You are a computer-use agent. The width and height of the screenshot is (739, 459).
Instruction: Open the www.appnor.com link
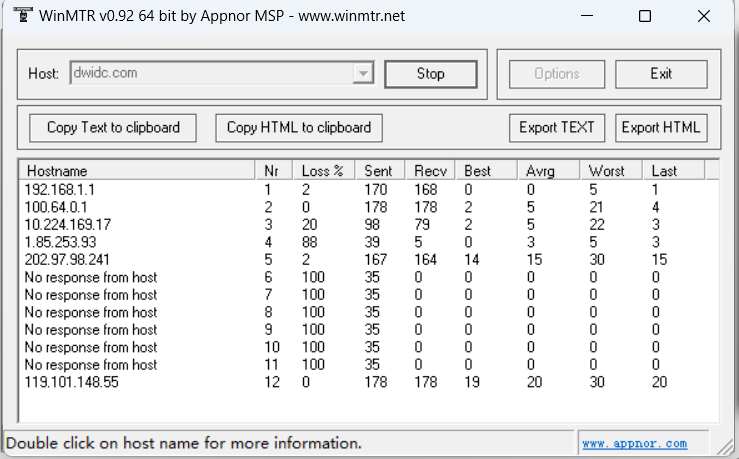pos(634,443)
